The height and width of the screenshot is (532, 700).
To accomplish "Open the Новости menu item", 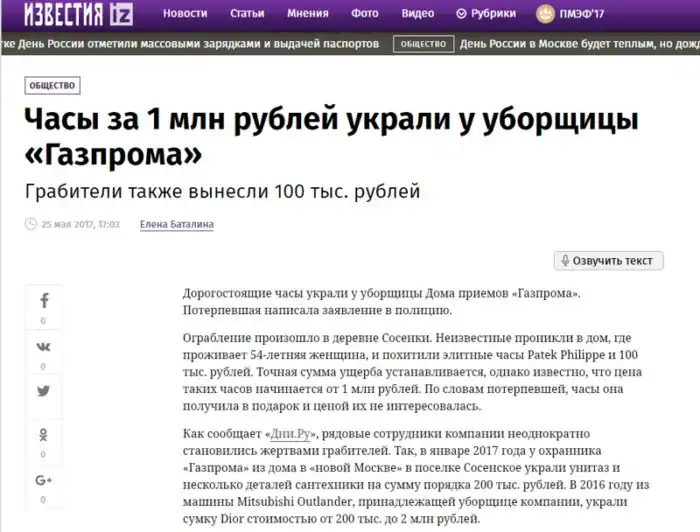I will pos(185,14).
